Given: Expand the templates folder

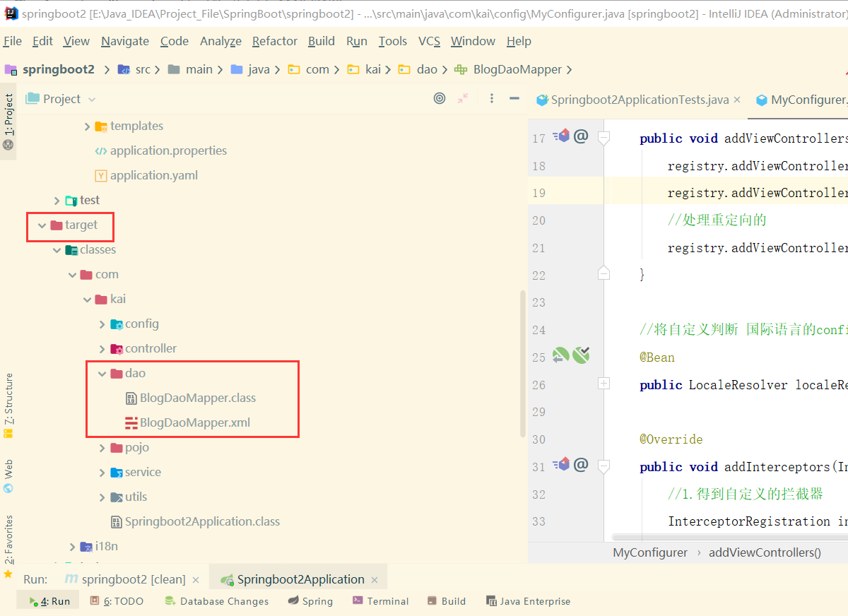Looking at the screenshot, I should [87, 126].
